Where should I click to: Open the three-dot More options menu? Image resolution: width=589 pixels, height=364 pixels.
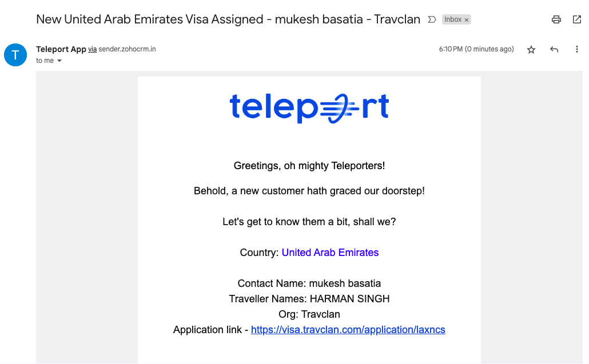[x=576, y=50]
